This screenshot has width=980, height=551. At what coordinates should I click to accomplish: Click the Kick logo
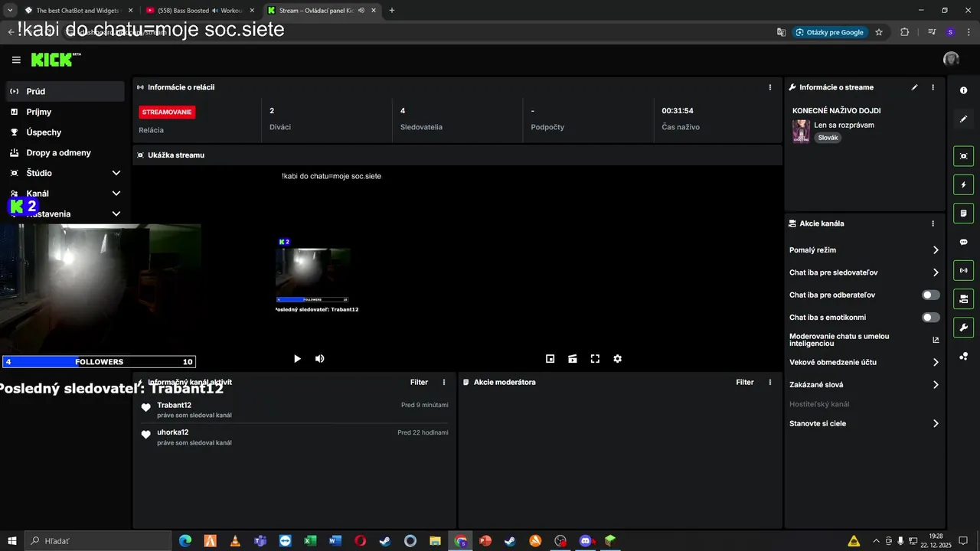coord(55,60)
